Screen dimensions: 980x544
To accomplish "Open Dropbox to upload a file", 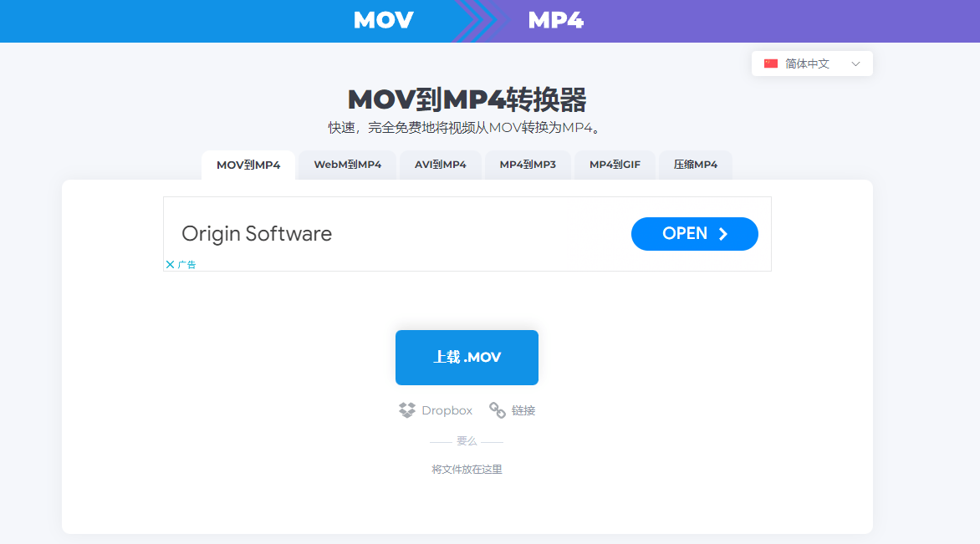I will (435, 409).
